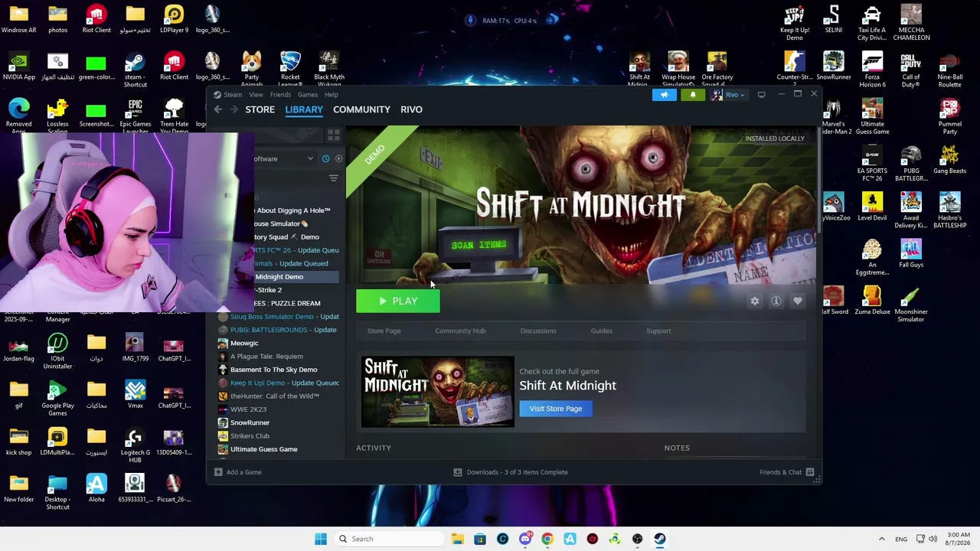Open the green notifications bell

[693, 95]
